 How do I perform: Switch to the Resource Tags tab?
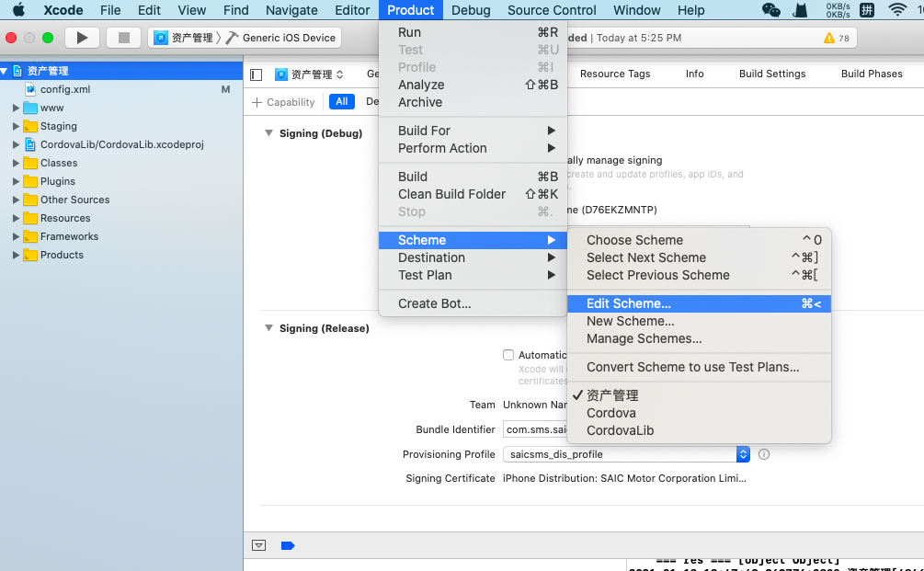[615, 74]
